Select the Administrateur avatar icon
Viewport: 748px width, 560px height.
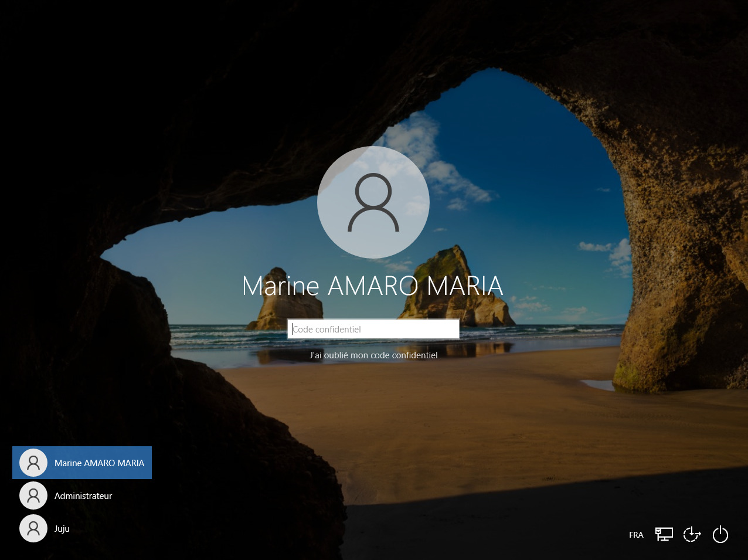(33, 495)
